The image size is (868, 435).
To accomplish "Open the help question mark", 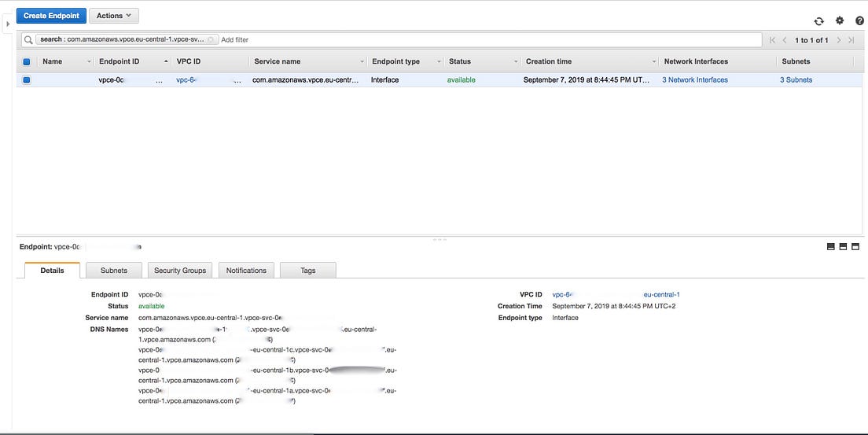I will click(x=859, y=20).
